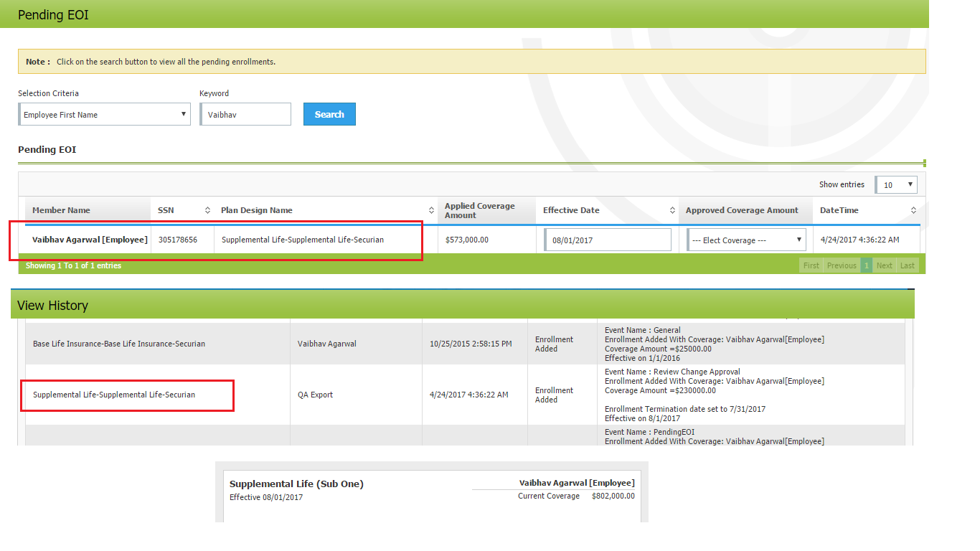Screen dimensions: 980x551
Task: Sort by DateTime column sort icon
Action: 913,210
